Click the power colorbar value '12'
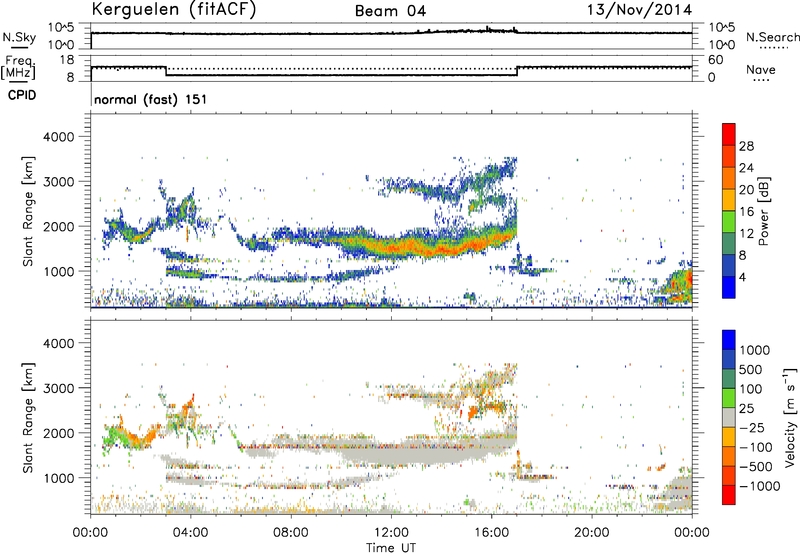The width and height of the screenshot is (800, 554). (x=746, y=234)
